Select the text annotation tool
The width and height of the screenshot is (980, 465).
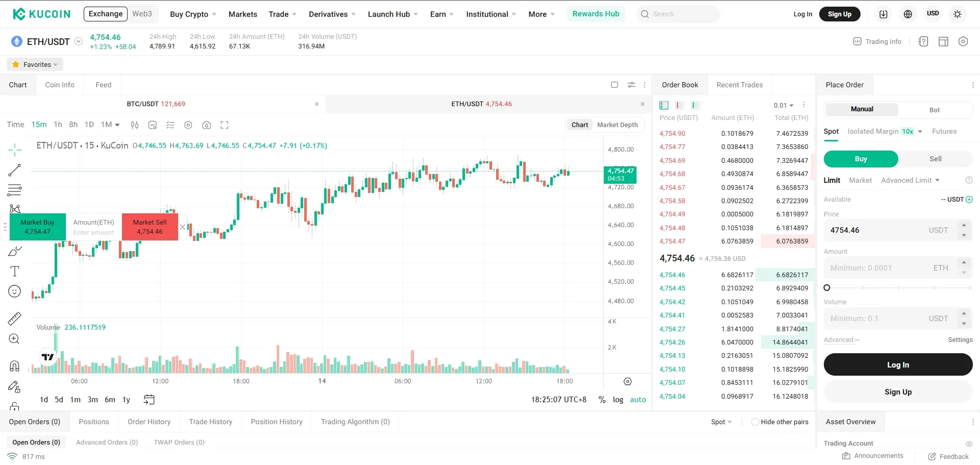point(15,271)
